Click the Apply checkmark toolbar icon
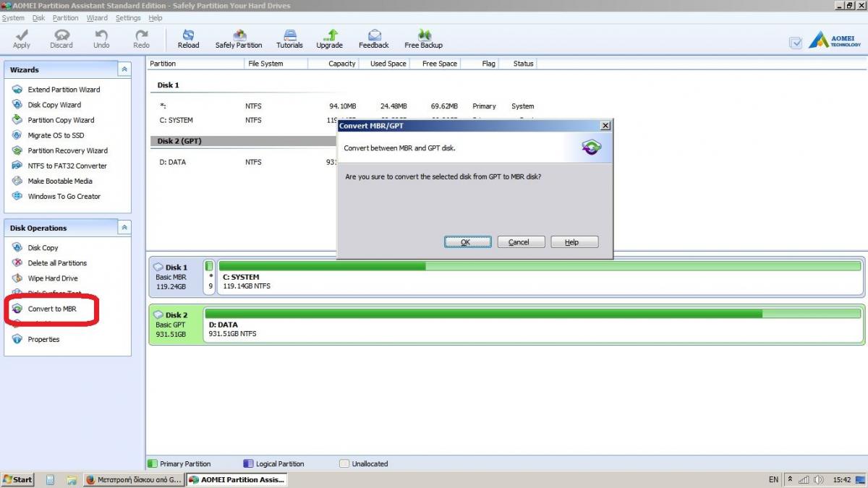 point(22,39)
